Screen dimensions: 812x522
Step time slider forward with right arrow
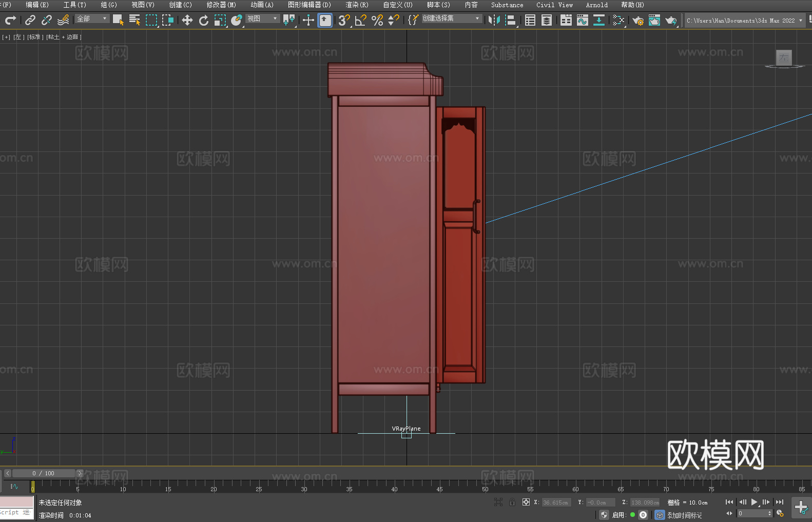click(80, 473)
